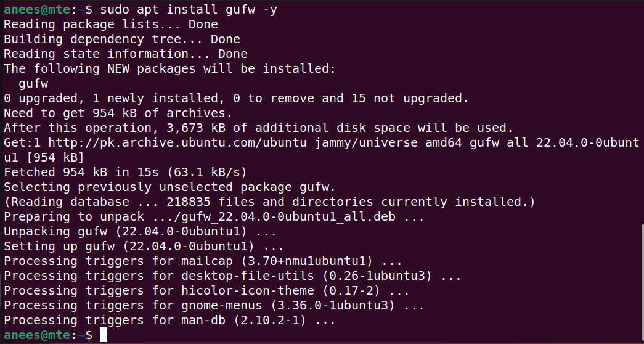The height and width of the screenshot is (344, 644).
Task: Click the mailcap processing triggers line
Action: click(x=203, y=261)
